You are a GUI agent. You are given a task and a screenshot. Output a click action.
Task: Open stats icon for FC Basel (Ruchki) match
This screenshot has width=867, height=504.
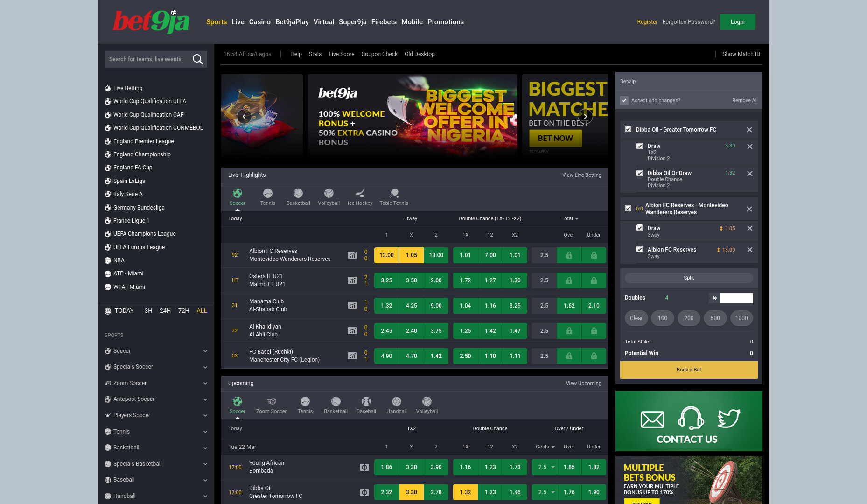pyautogui.click(x=352, y=356)
